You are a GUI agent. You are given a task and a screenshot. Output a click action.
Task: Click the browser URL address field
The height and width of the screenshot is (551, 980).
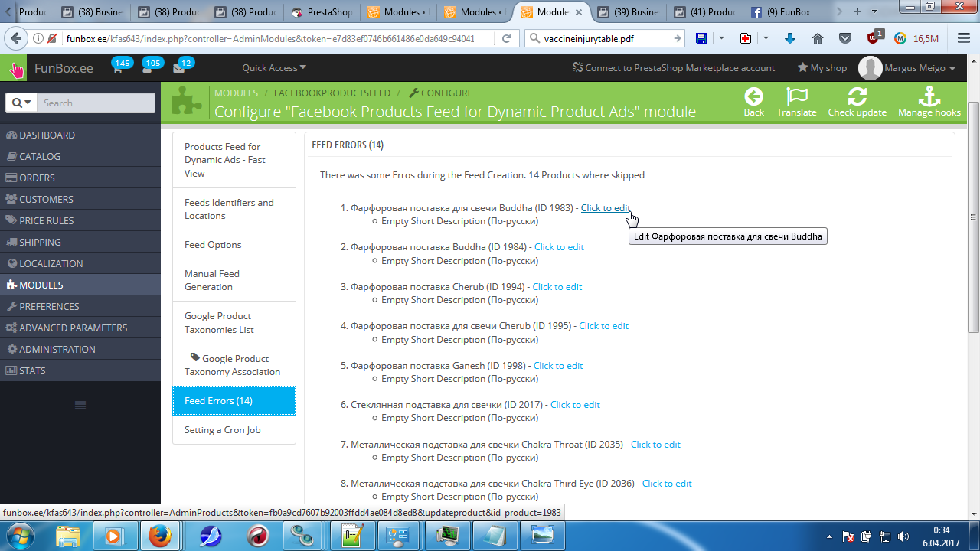[x=279, y=38]
